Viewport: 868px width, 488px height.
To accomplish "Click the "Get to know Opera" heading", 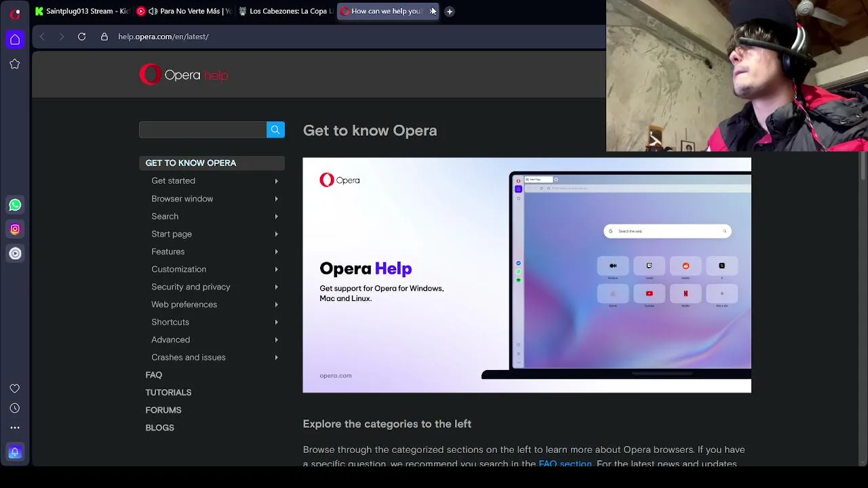I will 370,131.
